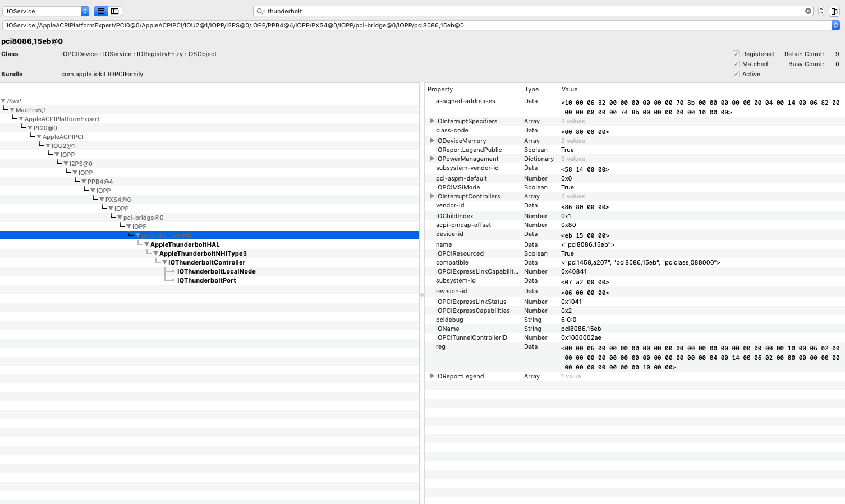Collapse the PCI0@0 node
The height and width of the screenshot is (504, 845).
(30, 128)
